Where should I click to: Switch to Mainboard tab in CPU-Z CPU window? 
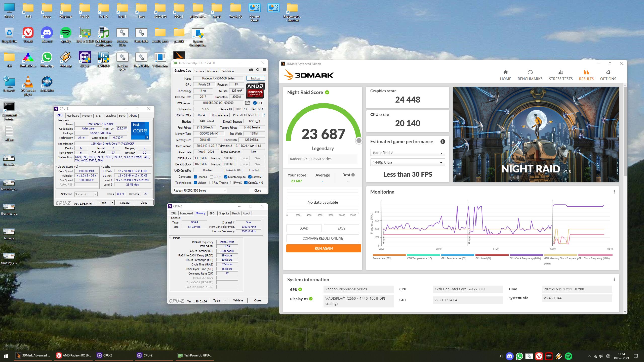pos(73,116)
